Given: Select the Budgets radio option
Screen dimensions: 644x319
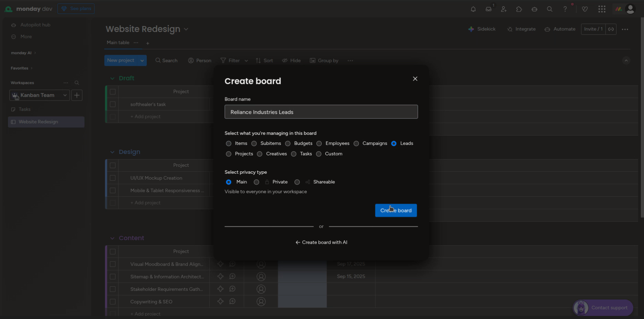Looking at the screenshot, I should (x=288, y=144).
